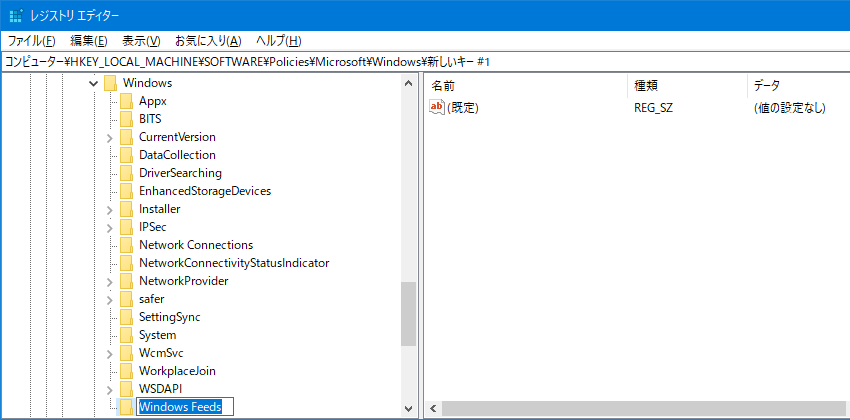Click the registry path address bar

pyautogui.click(x=425, y=62)
